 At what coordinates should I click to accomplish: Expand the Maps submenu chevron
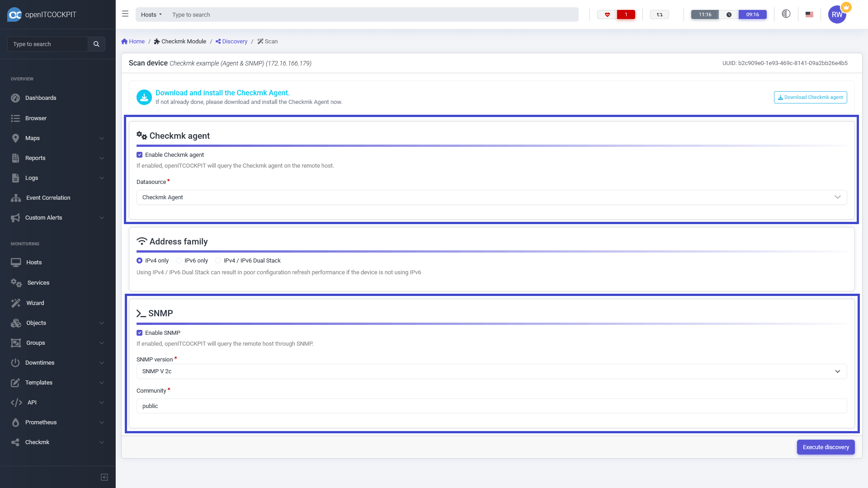click(102, 138)
